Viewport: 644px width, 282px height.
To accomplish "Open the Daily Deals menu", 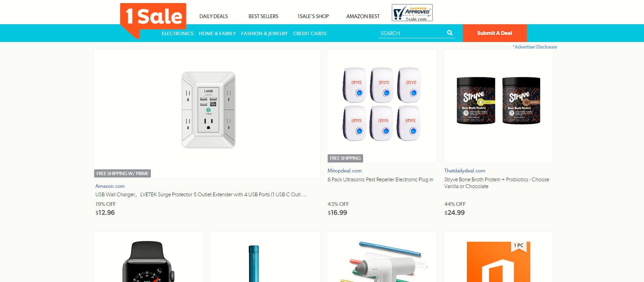I will [214, 16].
